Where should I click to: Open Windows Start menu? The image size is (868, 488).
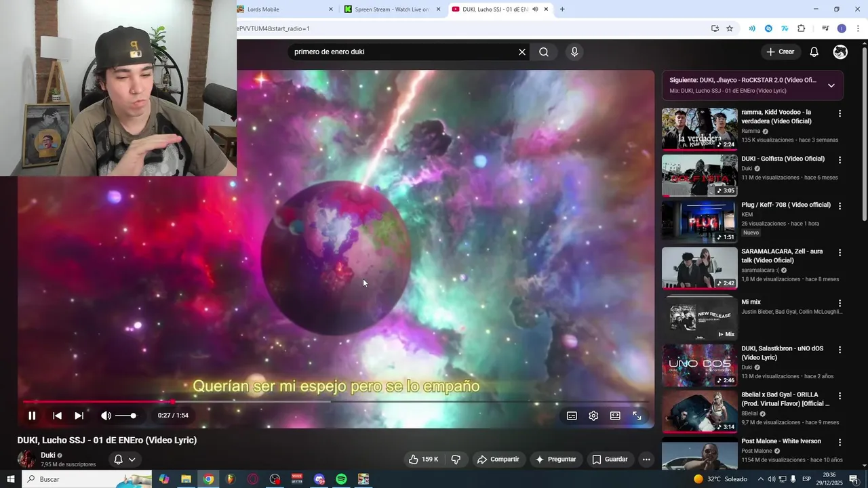[x=10, y=479]
